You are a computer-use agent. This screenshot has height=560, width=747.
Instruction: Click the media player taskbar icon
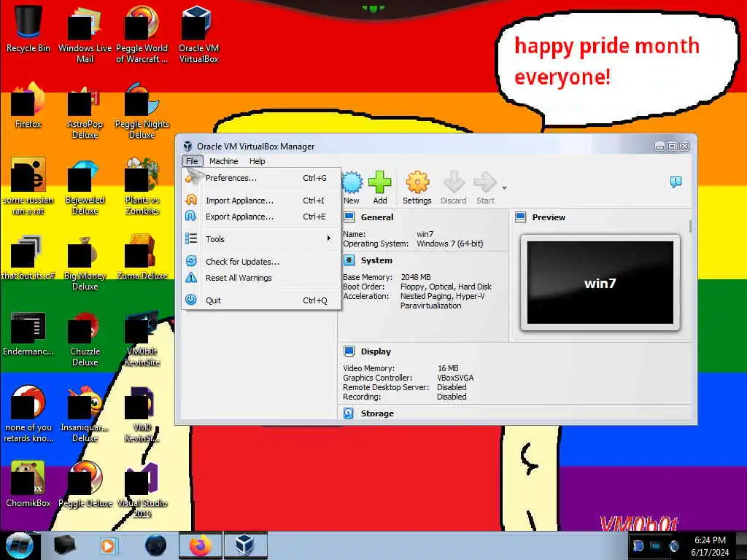point(108,545)
